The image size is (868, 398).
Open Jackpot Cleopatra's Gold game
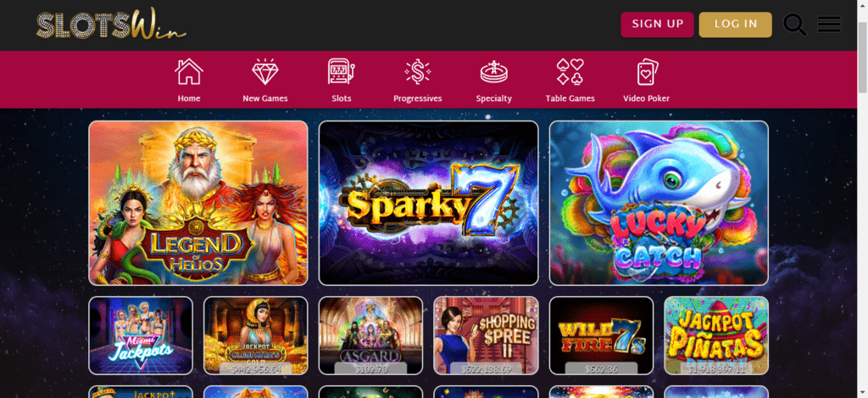tap(256, 335)
